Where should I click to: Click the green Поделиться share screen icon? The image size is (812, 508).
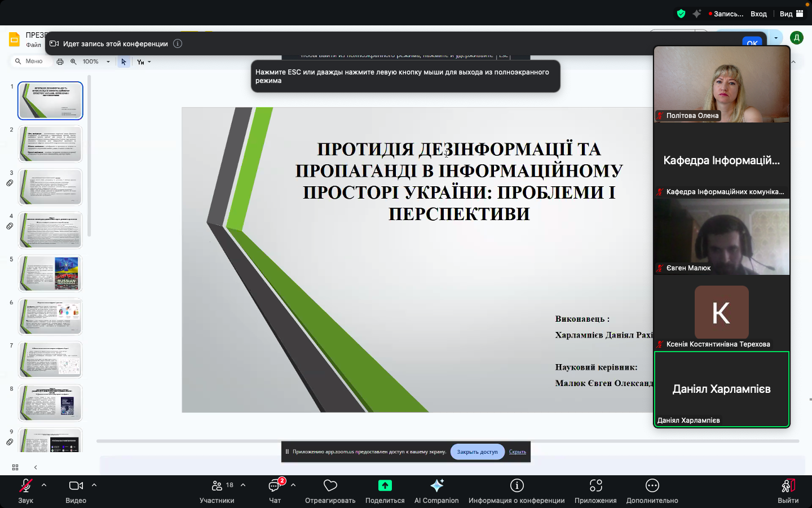tap(385, 485)
